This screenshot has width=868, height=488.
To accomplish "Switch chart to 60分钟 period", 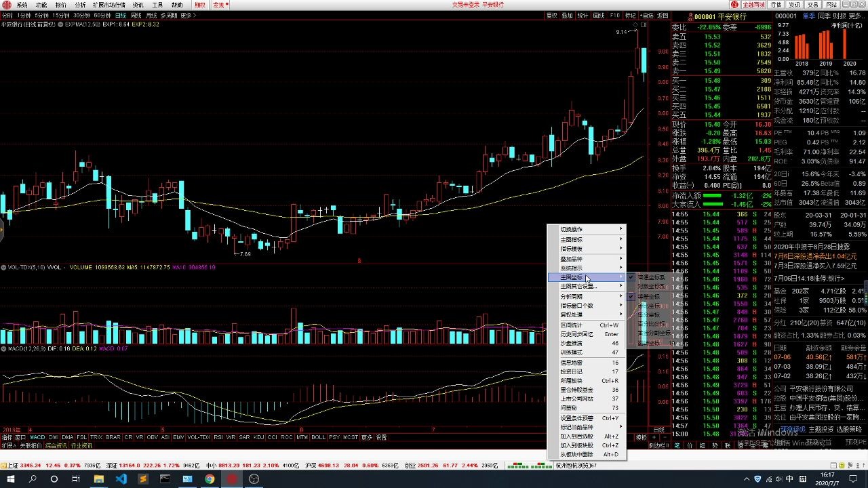I will pos(103,15).
